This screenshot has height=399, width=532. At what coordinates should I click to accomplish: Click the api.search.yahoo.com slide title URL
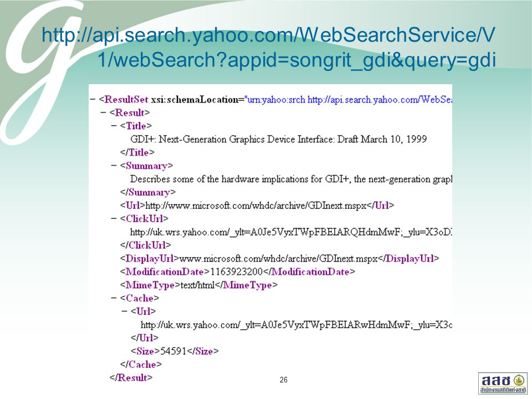tap(269, 47)
